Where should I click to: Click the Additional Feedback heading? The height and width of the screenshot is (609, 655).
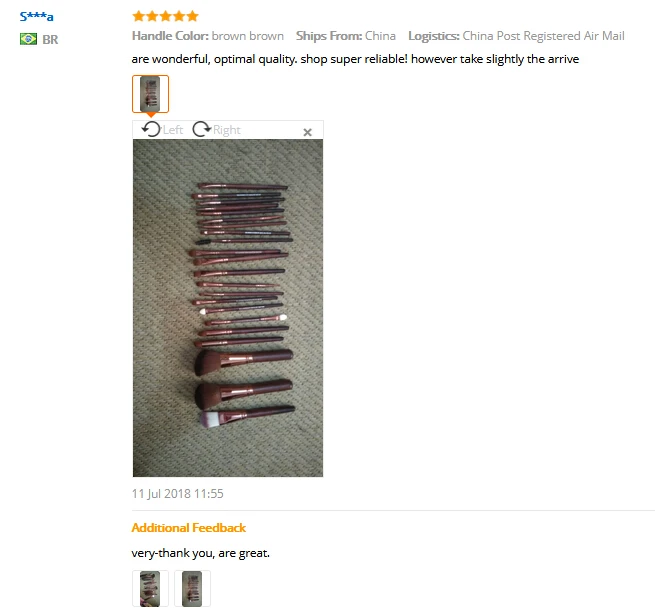(x=188, y=528)
